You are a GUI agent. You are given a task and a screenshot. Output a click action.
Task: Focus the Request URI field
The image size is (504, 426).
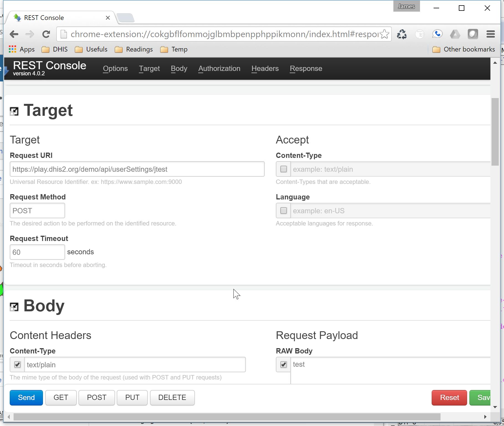(137, 169)
